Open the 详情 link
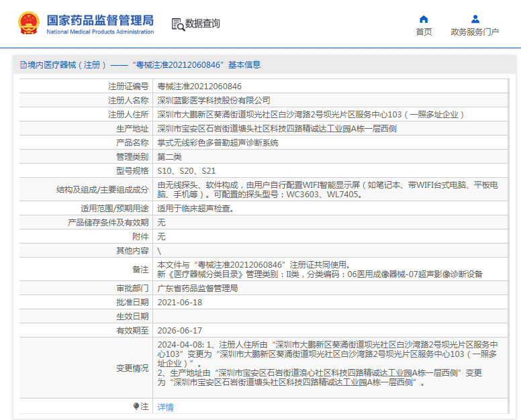 (x=165, y=407)
